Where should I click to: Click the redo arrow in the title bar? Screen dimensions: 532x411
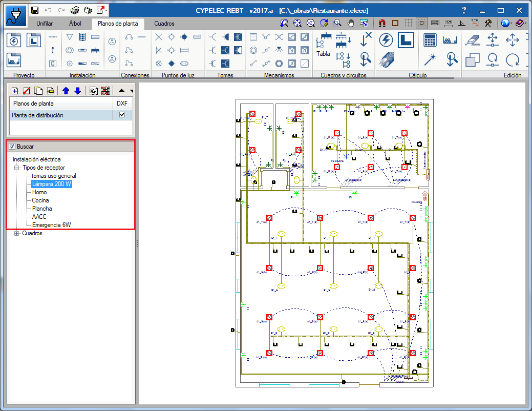[x=61, y=10]
